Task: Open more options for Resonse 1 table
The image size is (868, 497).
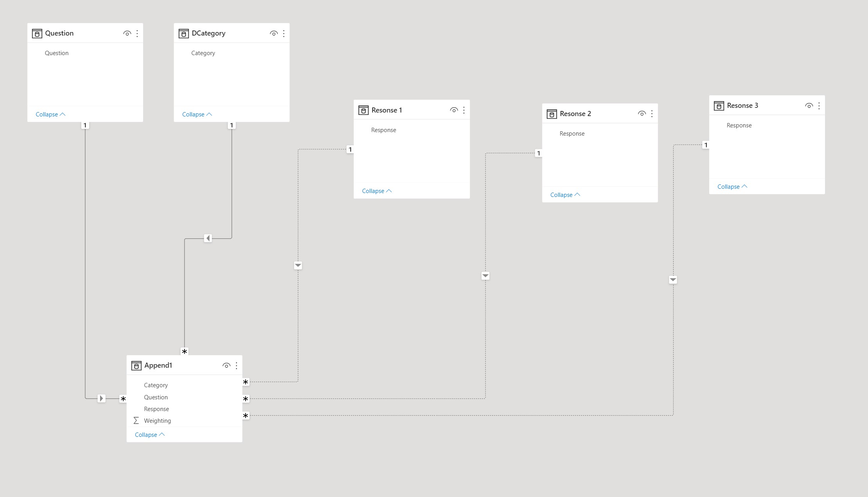Action: click(x=464, y=110)
